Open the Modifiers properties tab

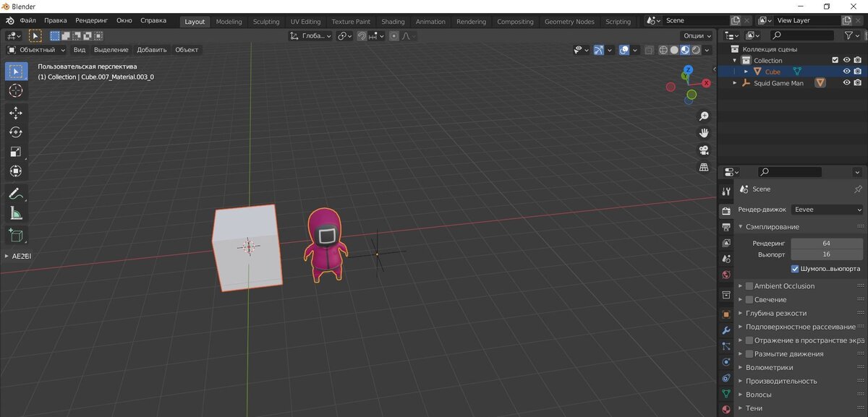726,330
